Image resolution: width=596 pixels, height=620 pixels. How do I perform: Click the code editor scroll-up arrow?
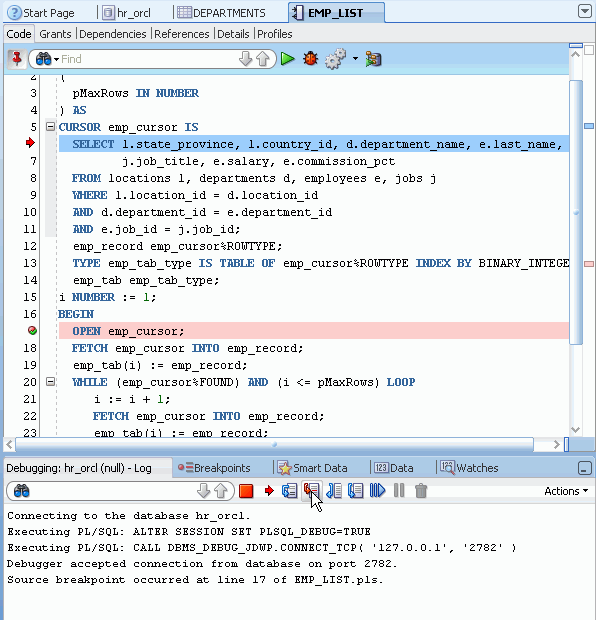(x=575, y=54)
